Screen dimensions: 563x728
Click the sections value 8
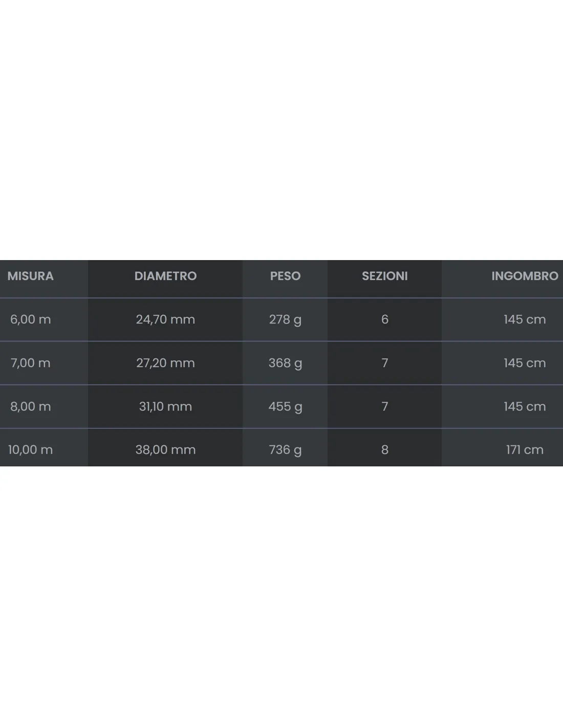[384, 449]
